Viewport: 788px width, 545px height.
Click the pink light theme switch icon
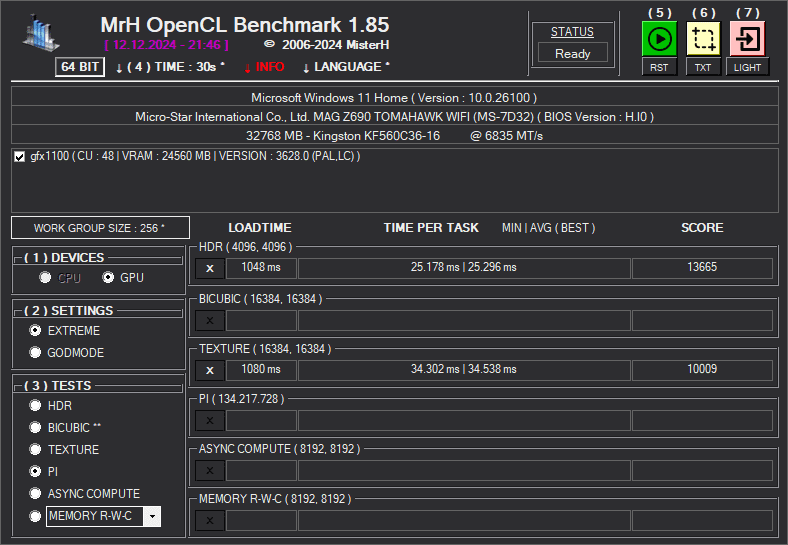point(747,39)
